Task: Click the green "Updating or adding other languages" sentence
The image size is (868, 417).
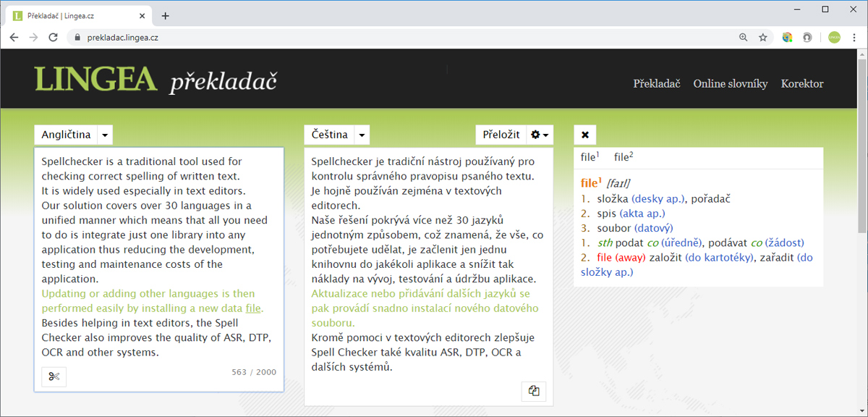Action: 153,301
